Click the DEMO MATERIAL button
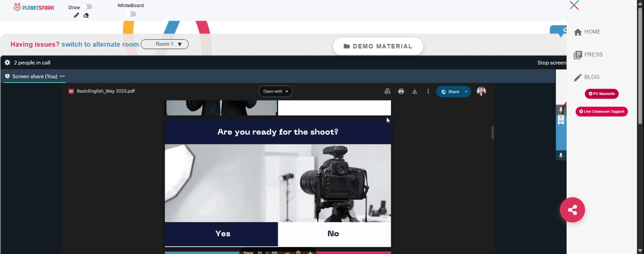The image size is (644, 254). point(378,46)
